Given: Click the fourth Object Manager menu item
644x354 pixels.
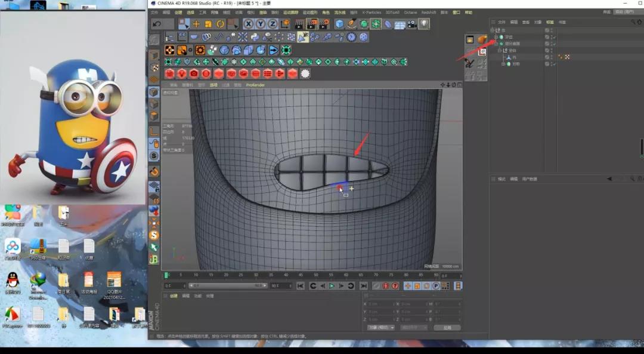Looking at the screenshot, I should coord(538,22).
